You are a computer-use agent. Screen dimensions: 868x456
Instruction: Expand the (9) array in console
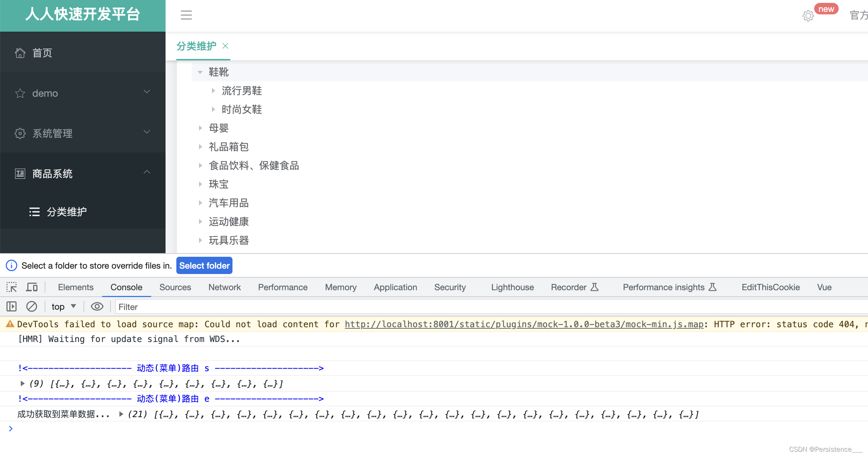click(22, 384)
